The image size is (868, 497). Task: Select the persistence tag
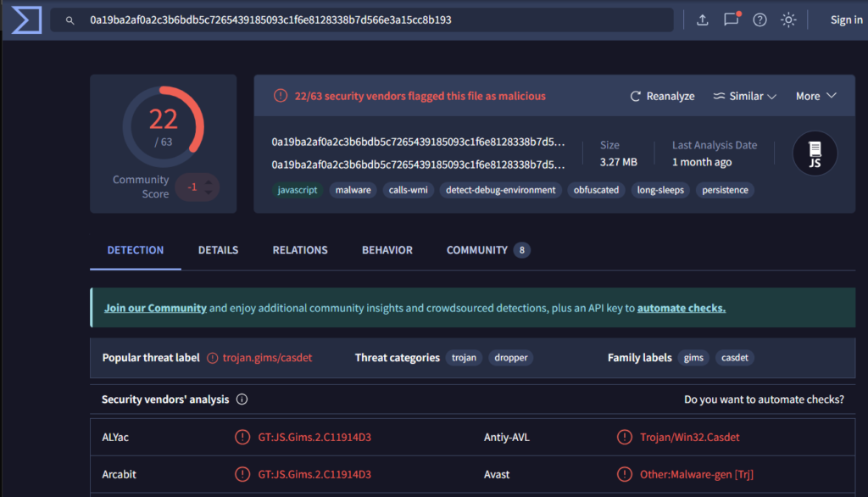pos(726,190)
